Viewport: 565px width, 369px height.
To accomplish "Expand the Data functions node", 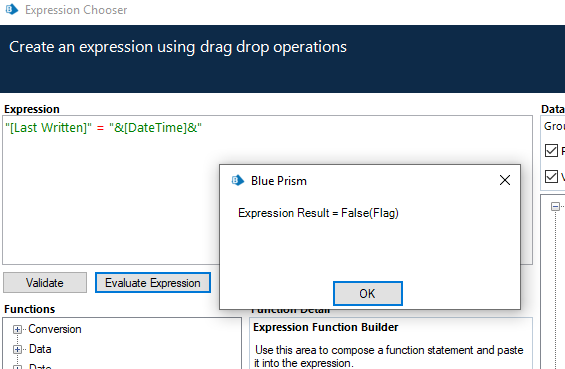I will coord(17,349).
